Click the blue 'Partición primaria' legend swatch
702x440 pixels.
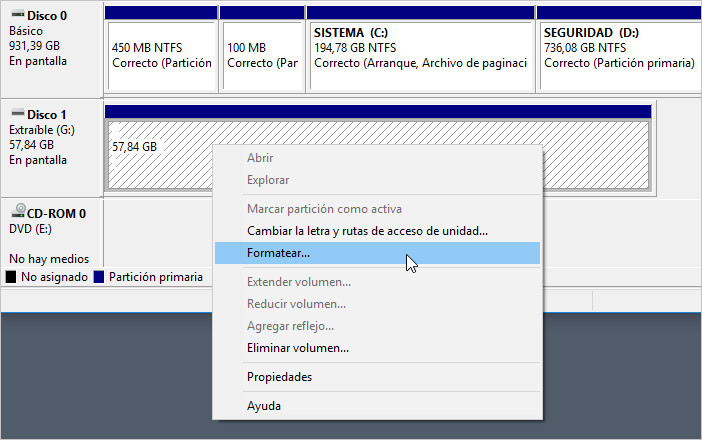coord(98,277)
